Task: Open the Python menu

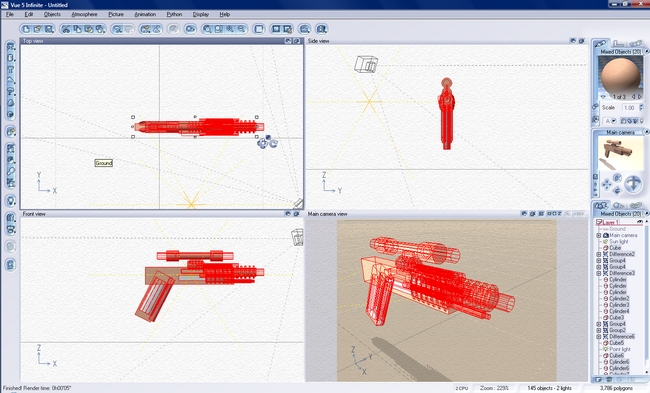Action: (x=174, y=14)
